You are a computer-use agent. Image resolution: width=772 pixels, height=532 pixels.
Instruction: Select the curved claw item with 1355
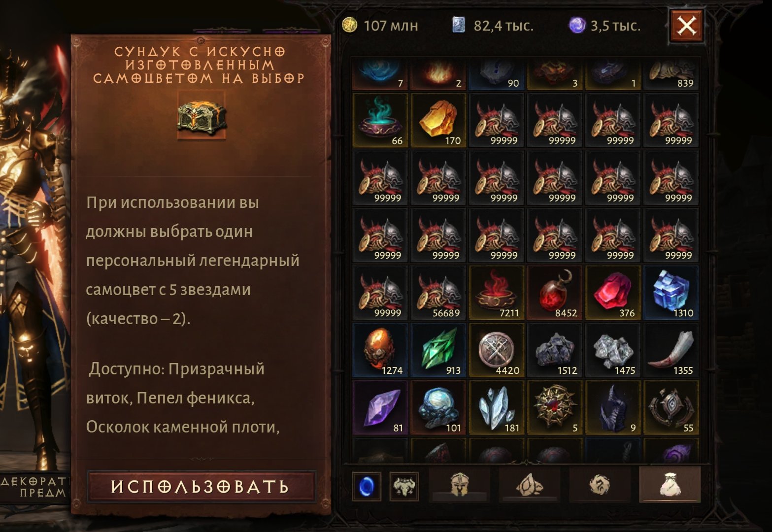click(x=671, y=351)
